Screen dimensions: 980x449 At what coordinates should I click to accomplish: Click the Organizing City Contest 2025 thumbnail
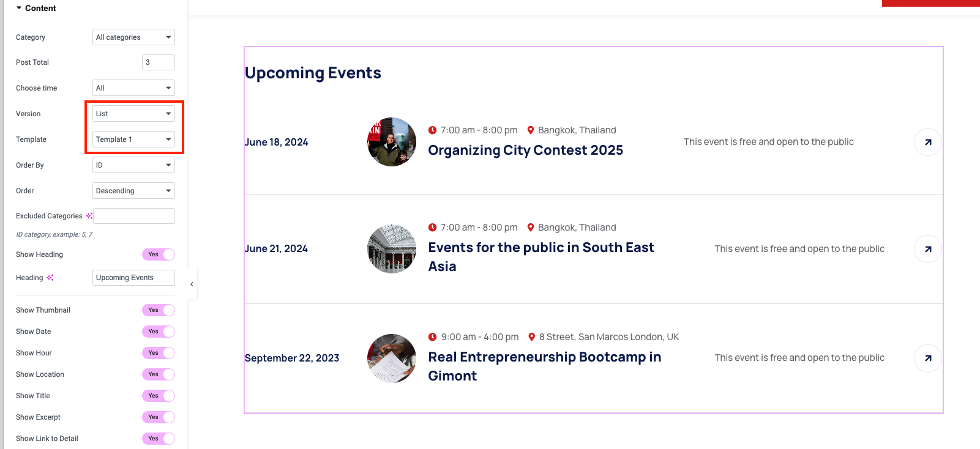point(391,142)
